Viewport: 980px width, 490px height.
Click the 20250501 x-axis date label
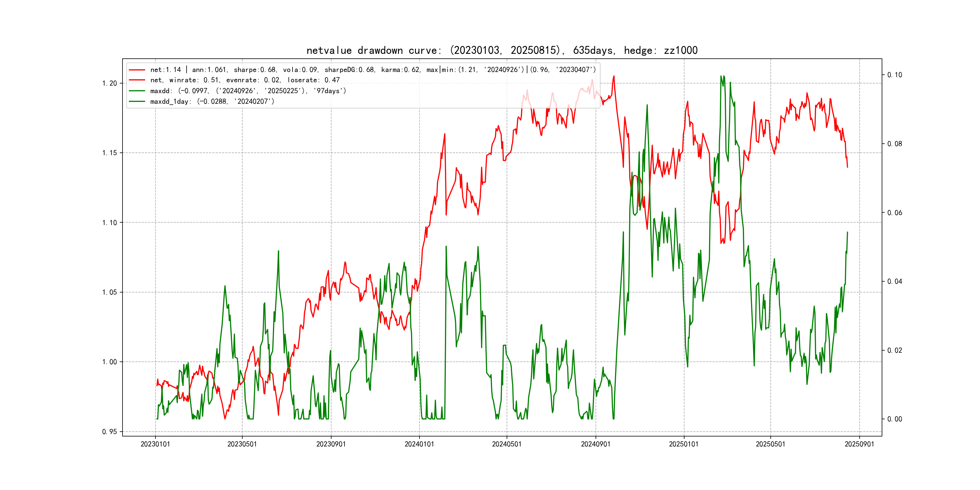point(770,444)
